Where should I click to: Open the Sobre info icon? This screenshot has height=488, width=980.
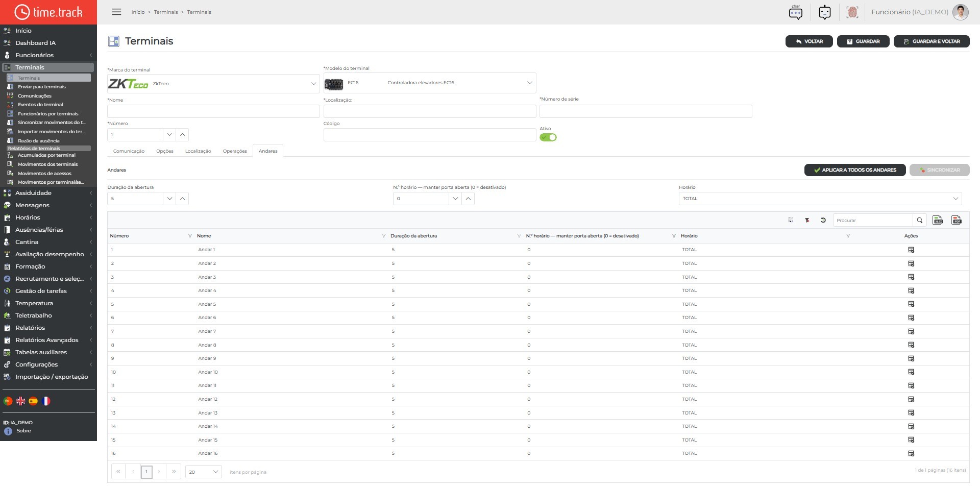point(8,431)
